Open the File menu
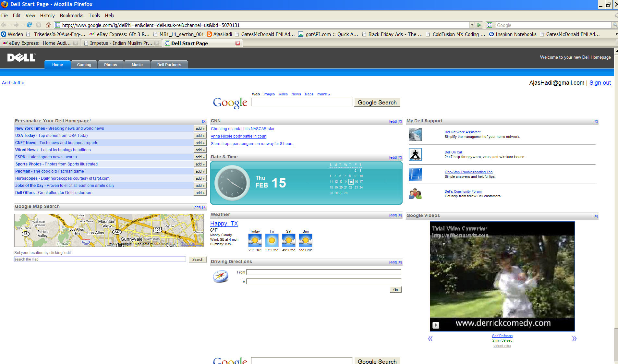 [x=5, y=15]
